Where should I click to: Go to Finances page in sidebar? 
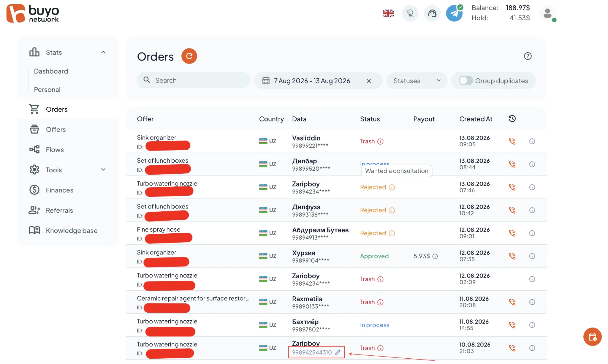pyautogui.click(x=59, y=190)
